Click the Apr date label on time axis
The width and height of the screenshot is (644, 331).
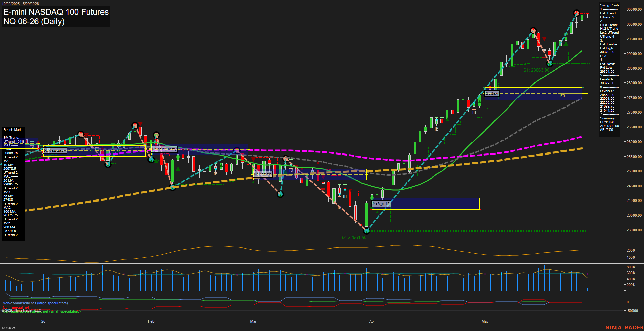(372, 321)
